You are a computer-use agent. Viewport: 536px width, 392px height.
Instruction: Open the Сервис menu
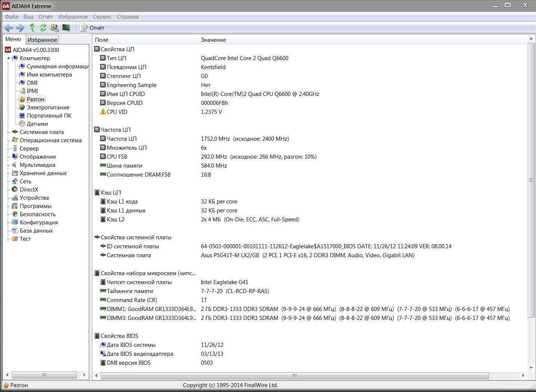(102, 16)
